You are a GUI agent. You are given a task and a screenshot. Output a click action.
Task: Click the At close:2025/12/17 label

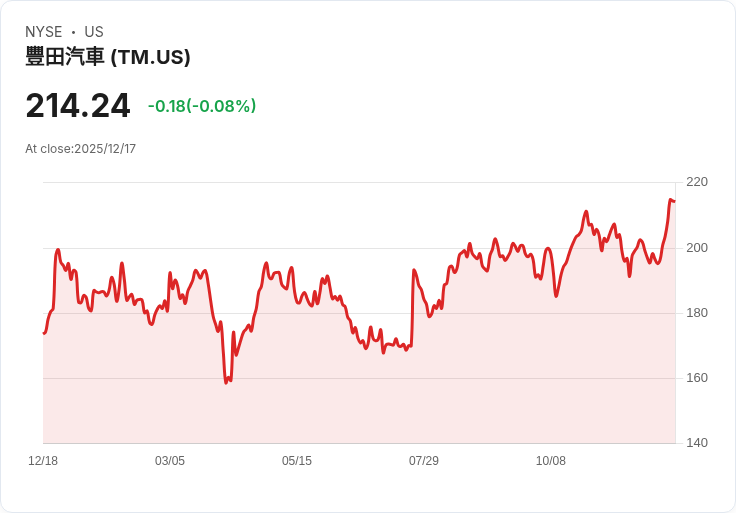pyautogui.click(x=80, y=149)
